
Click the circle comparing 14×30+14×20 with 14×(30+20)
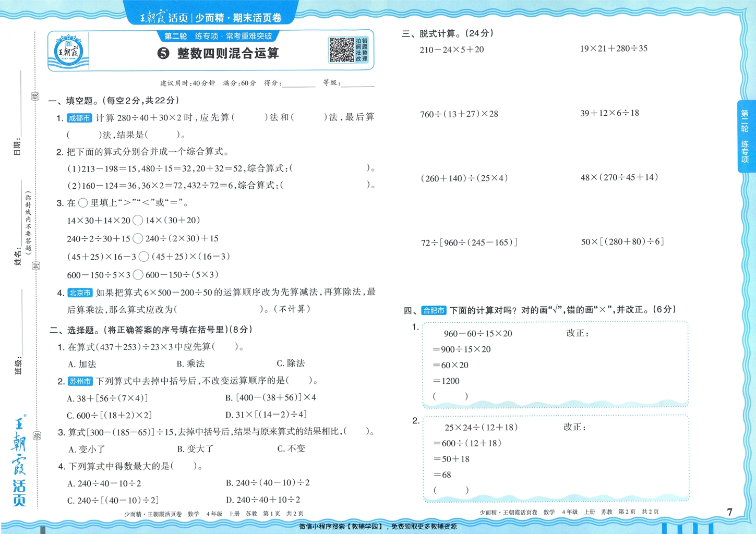[x=137, y=220]
